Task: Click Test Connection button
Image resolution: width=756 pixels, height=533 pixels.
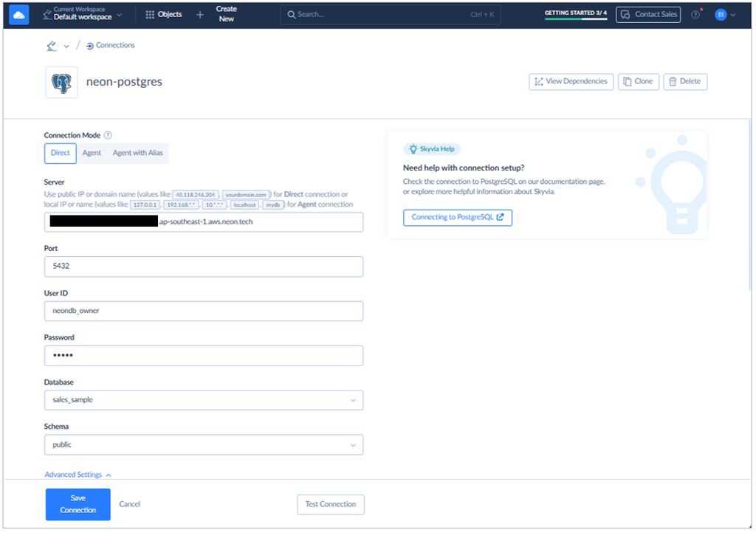Action: [331, 504]
